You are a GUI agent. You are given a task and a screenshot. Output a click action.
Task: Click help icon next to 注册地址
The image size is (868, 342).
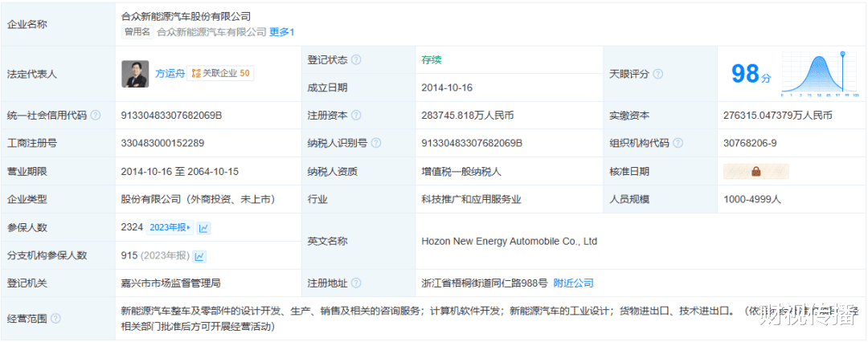357,283
